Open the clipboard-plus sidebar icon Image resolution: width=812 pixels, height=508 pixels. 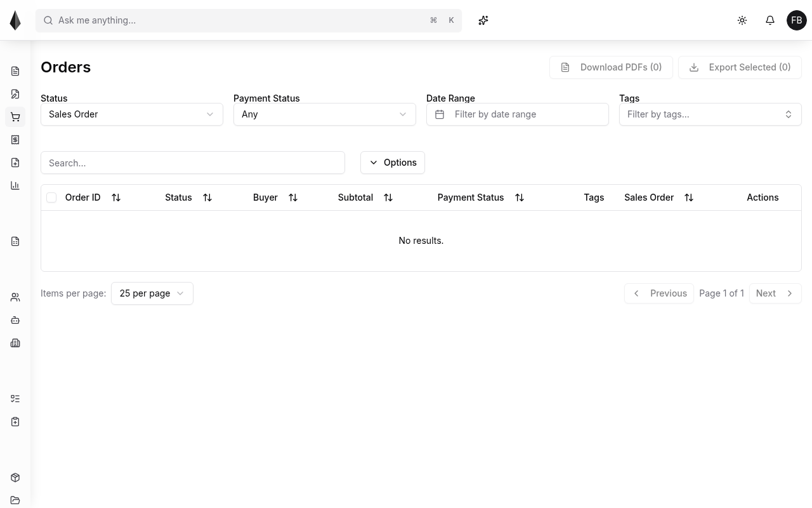pyautogui.click(x=15, y=422)
